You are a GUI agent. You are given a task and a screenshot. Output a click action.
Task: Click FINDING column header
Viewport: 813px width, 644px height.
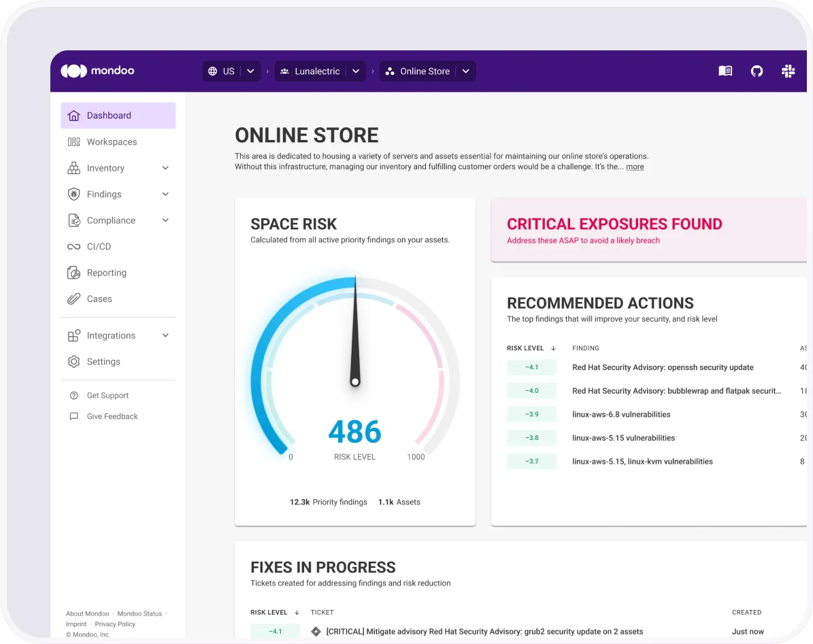click(585, 348)
